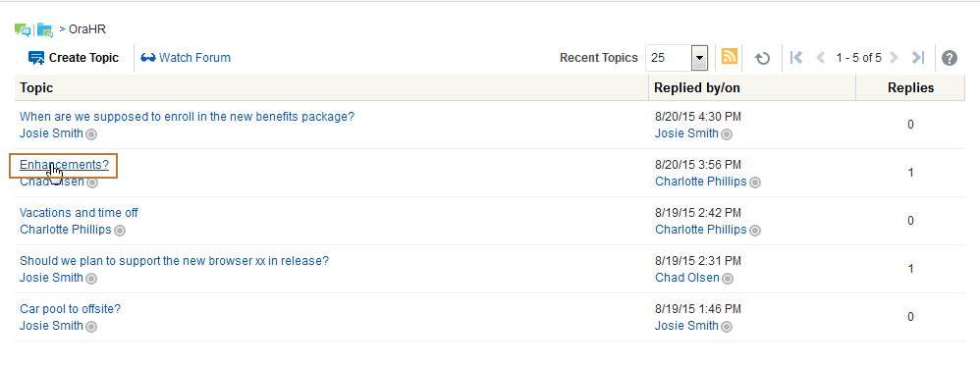Click presence icon beside replier on 8/20/15 4:30 PM
The image size is (980, 369).
tap(727, 134)
